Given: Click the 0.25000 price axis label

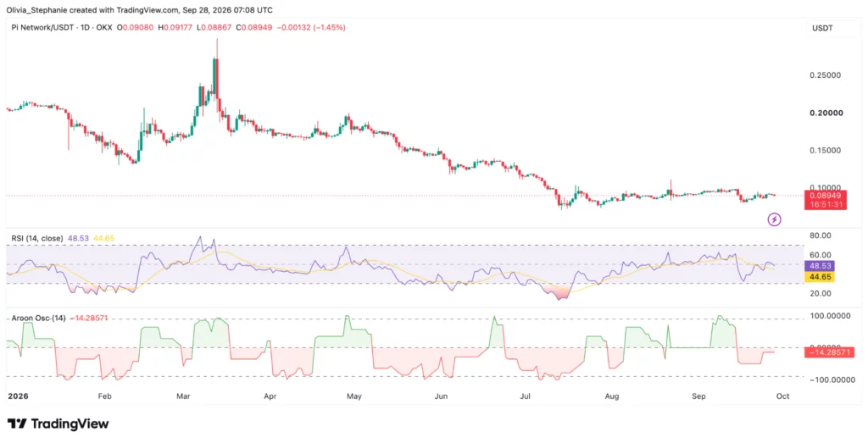Looking at the screenshot, I should (826, 75).
